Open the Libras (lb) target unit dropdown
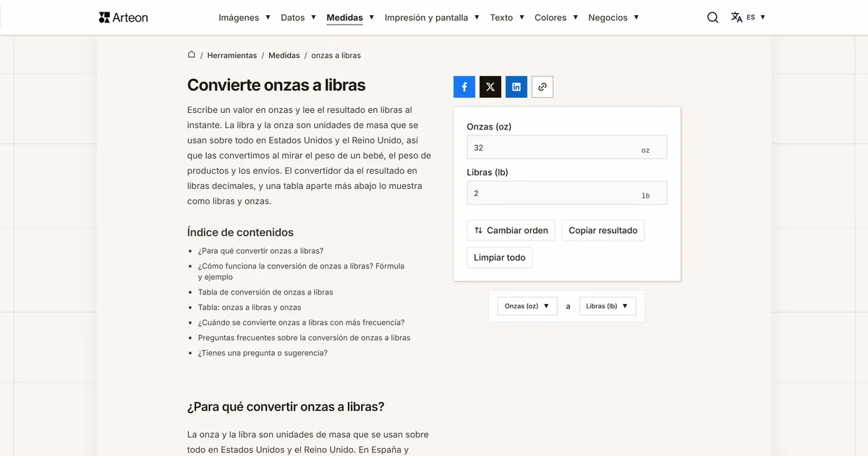 click(x=608, y=306)
